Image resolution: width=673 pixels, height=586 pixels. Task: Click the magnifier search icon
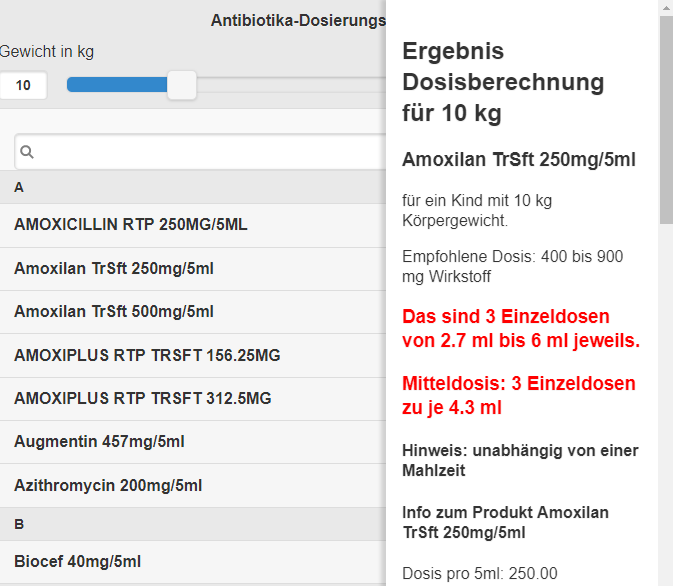click(27, 152)
